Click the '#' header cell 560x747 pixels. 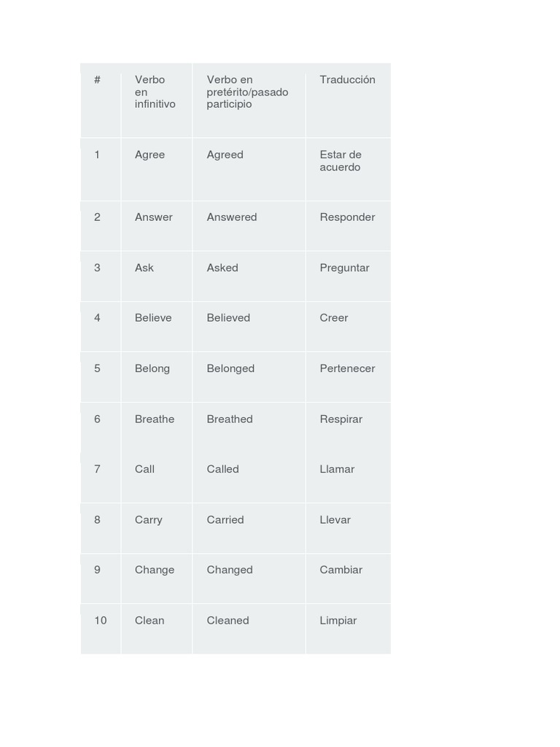click(x=97, y=80)
